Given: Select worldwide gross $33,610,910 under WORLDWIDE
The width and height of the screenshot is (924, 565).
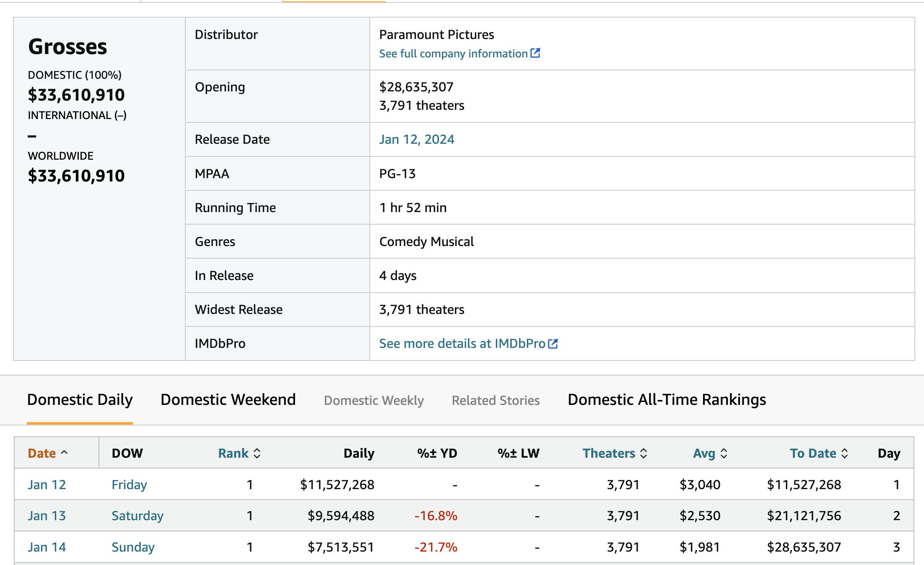Looking at the screenshot, I should pyautogui.click(x=76, y=176).
